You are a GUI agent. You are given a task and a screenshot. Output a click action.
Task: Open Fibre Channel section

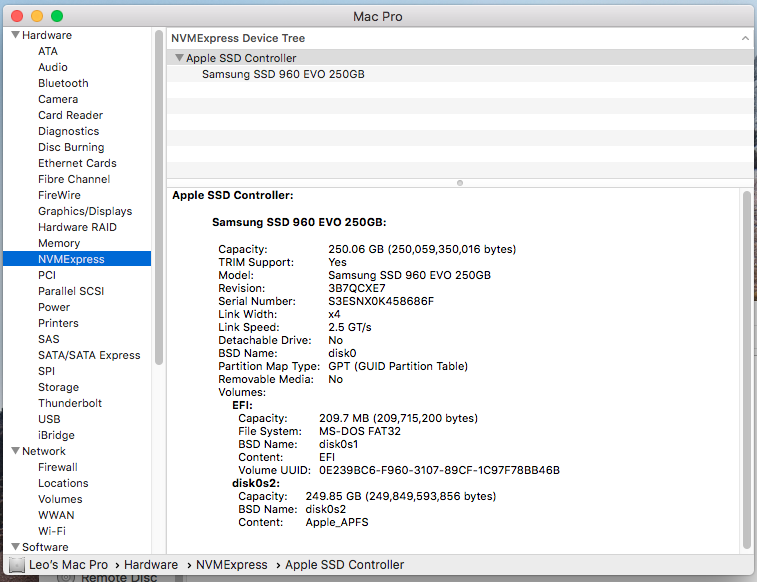74,179
